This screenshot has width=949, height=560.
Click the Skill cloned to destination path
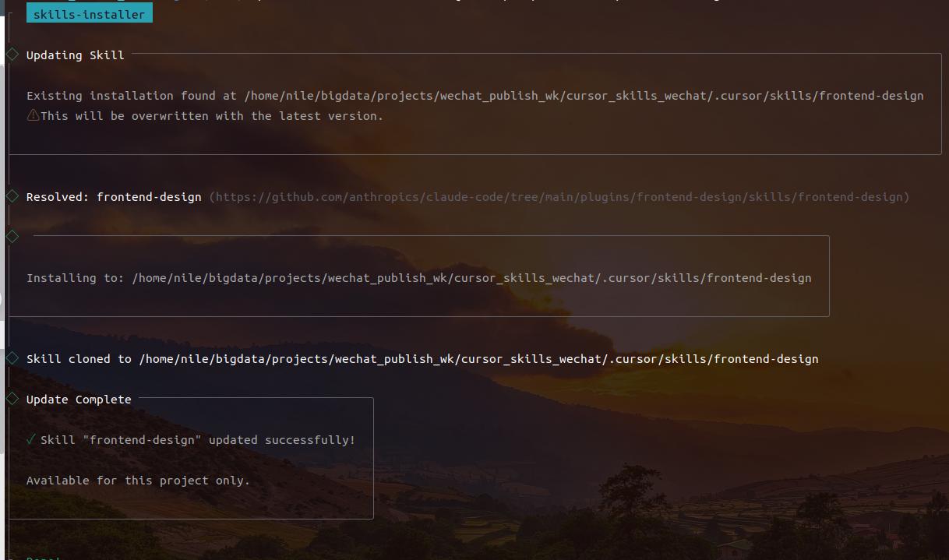coord(478,359)
